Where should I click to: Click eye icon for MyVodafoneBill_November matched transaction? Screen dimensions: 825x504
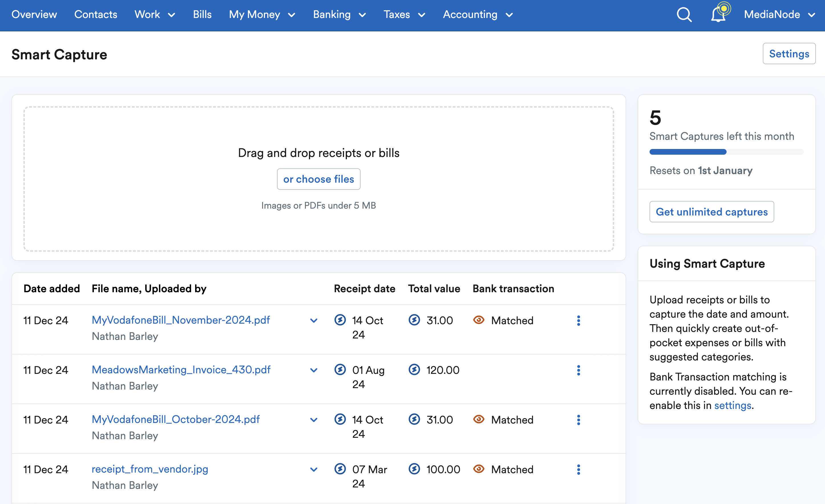tap(478, 320)
